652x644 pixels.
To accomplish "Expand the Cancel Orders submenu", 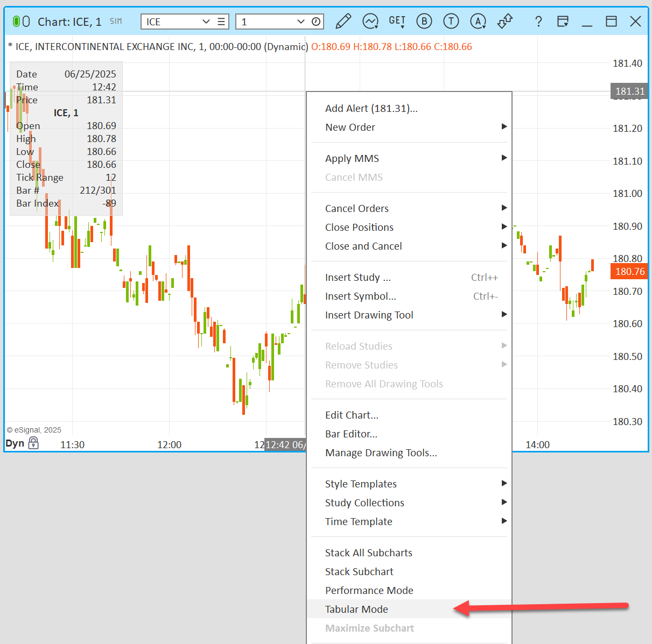I will pyautogui.click(x=409, y=209).
